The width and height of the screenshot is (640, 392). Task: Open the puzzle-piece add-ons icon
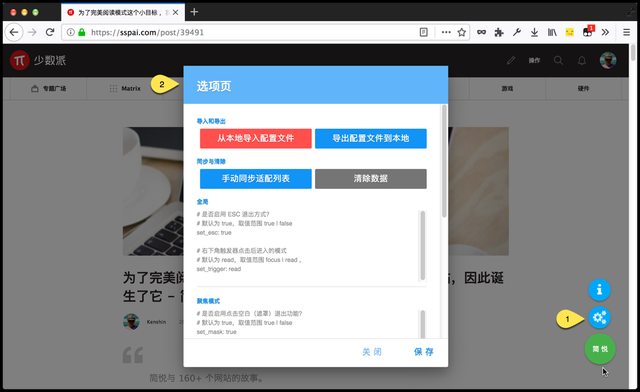tap(499, 32)
